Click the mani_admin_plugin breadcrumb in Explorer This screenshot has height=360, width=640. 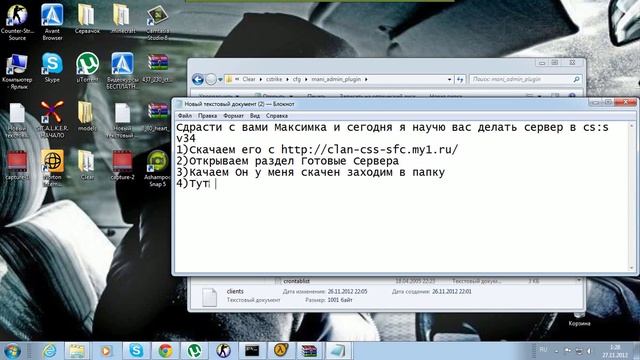(x=336, y=79)
